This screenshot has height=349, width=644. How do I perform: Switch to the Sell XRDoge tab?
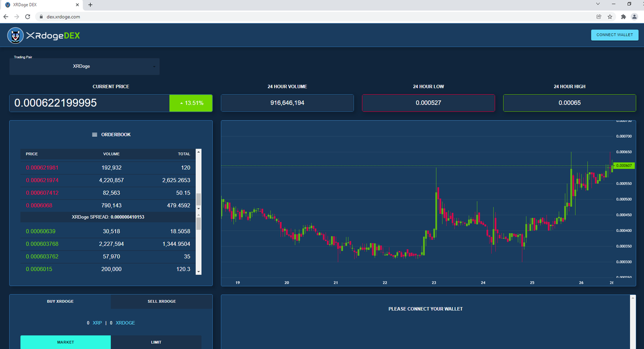[162, 301]
